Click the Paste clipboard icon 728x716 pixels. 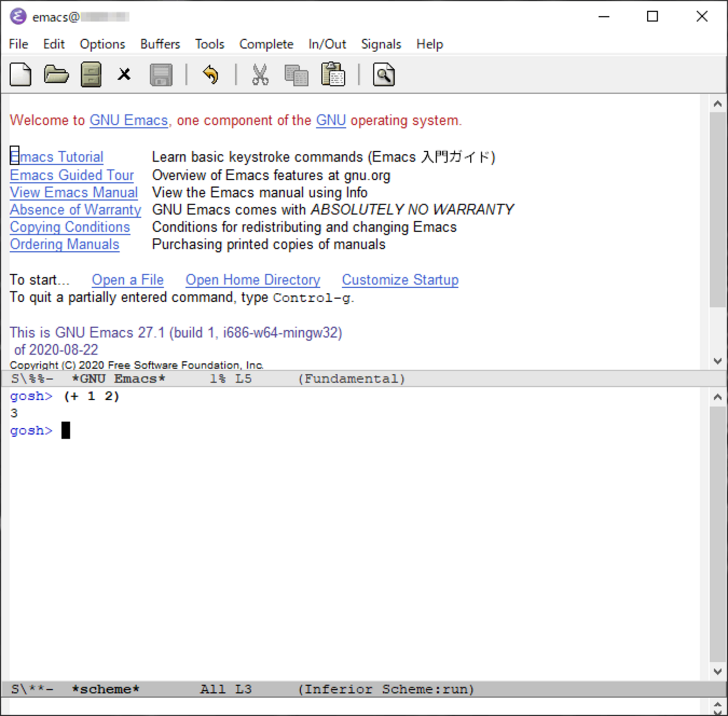coord(333,74)
